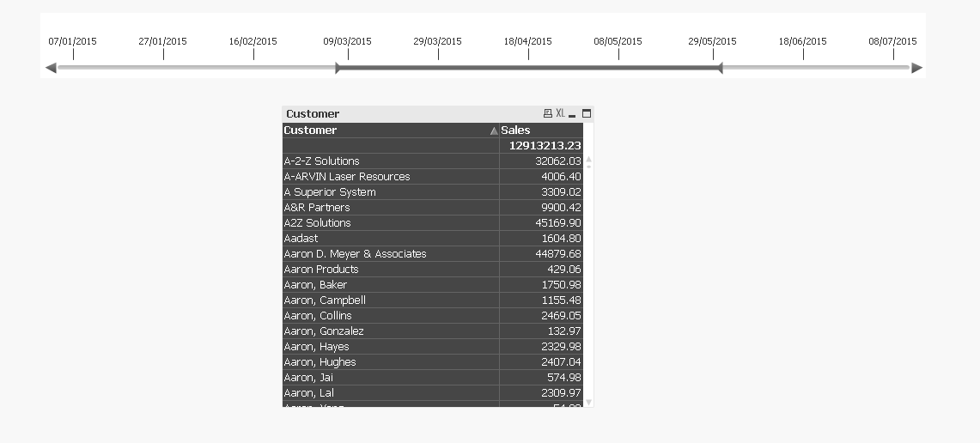The width and height of the screenshot is (980, 443).
Task: Select customer A-ARVIN Laser Resources
Action: [x=391, y=176]
